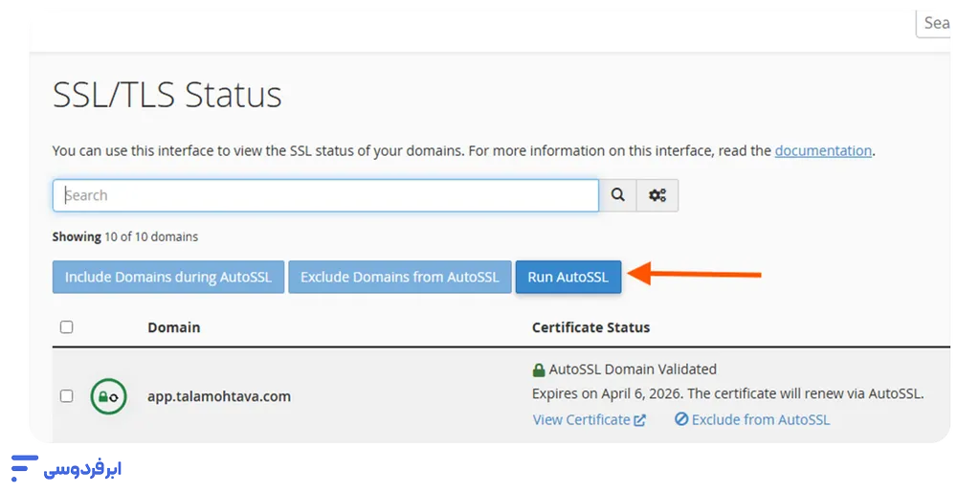Click the Expires on April 6, 2026 text
This screenshot has width=980, height=493.
click(607, 393)
